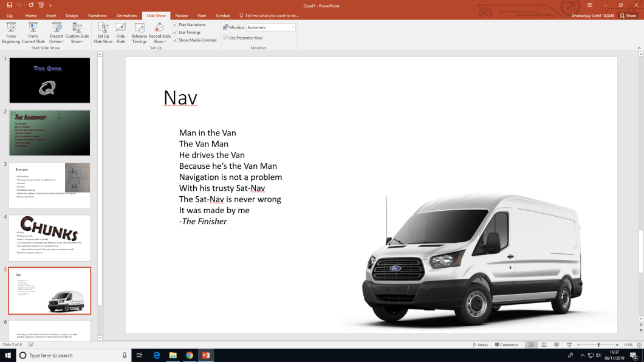Open File Explorer from taskbar
Viewport: 644px width, 362px height.
[173, 355]
